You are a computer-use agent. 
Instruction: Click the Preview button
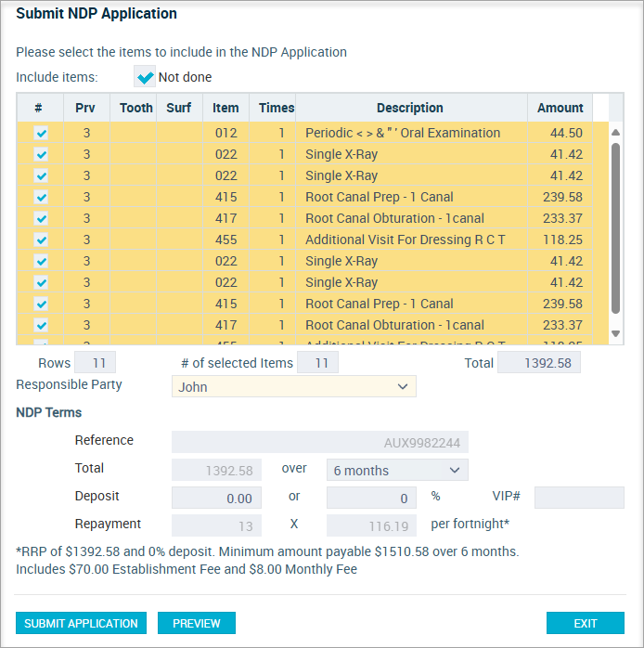point(197,623)
